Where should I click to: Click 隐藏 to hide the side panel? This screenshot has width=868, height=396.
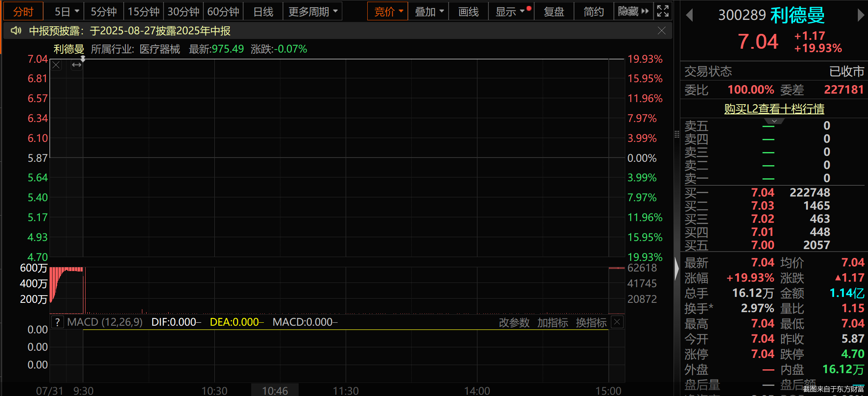(x=633, y=11)
